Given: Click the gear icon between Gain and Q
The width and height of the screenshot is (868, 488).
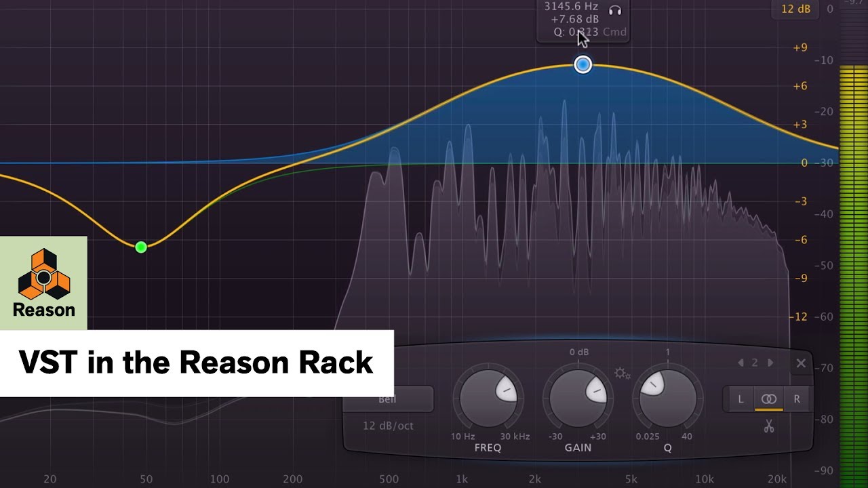Looking at the screenshot, I should [622, 373].
